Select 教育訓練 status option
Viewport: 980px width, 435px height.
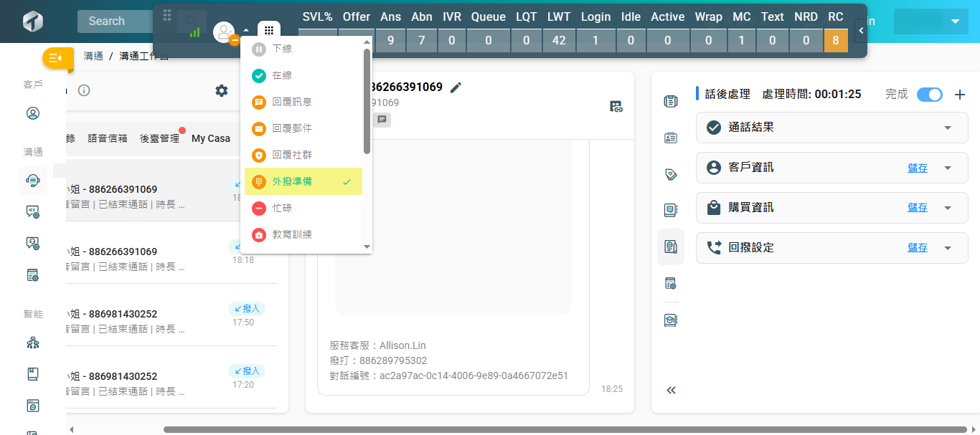(x=292, y=234)
